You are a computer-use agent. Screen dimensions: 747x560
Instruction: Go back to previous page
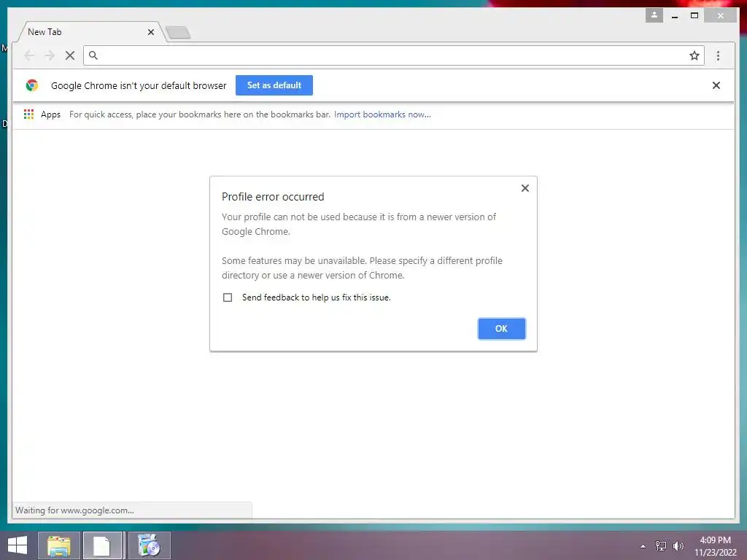pos(29,55)
